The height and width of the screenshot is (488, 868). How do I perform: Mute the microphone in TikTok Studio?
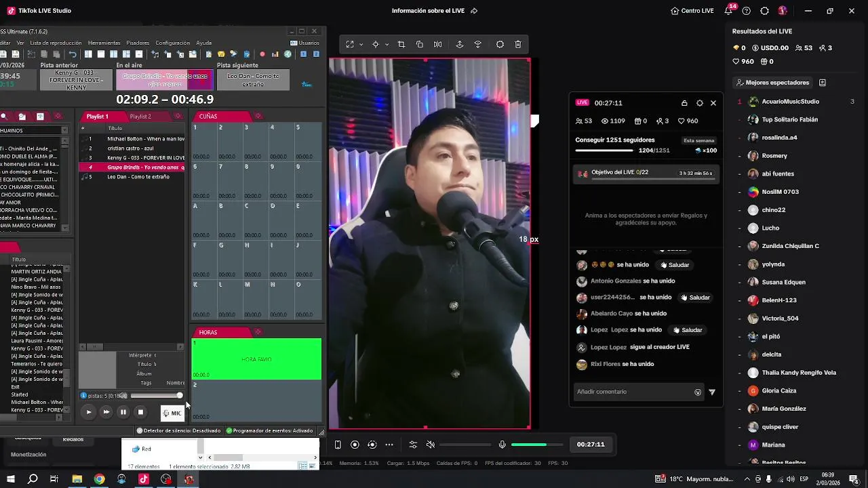coord(502,445)
